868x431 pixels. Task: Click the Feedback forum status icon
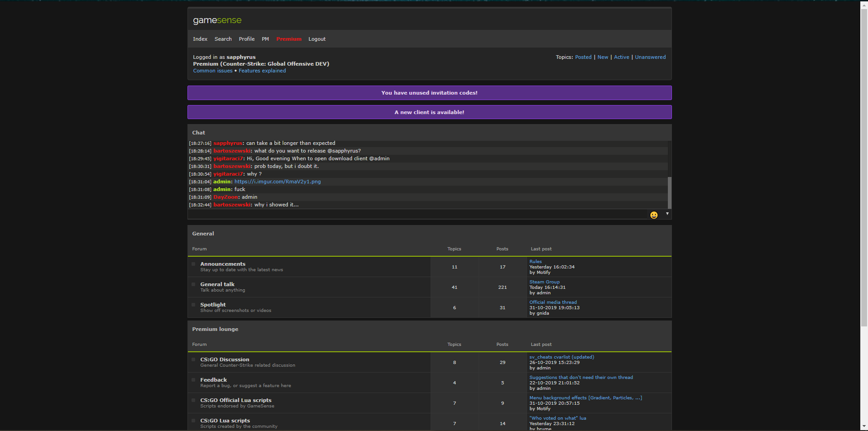pos(193,380)
